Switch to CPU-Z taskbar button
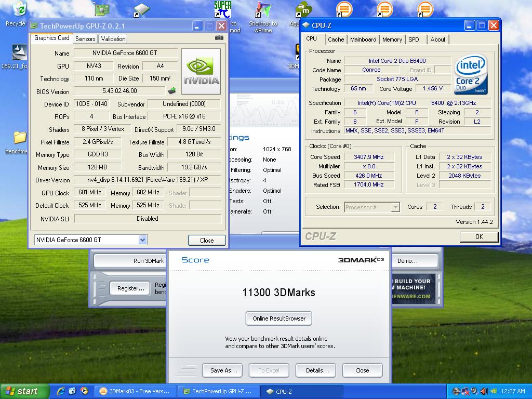532x399 pixels. (x=302, y=391)
